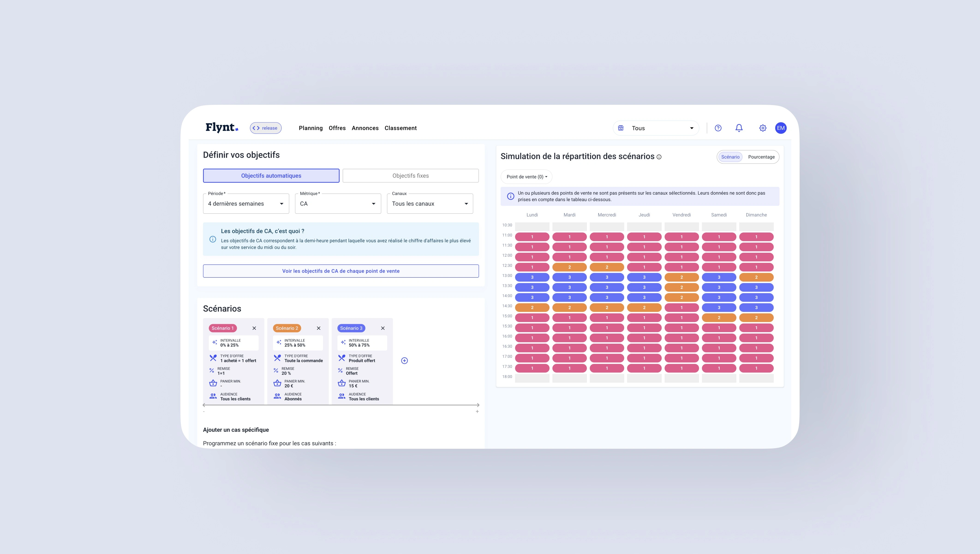This screenshot has height=554, width=980.
Task: Open notifications bell icon
Action: pos(739,128)
